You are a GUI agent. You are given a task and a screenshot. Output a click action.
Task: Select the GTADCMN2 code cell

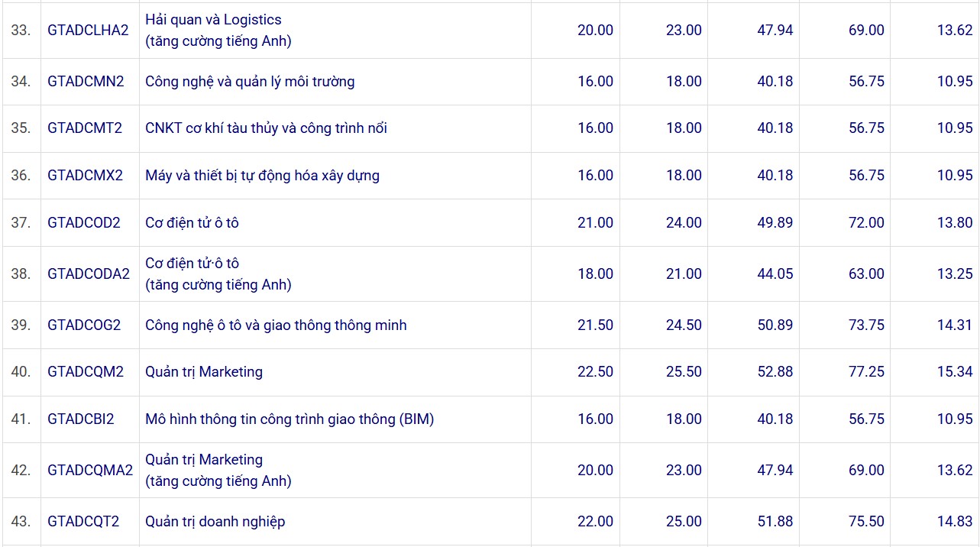tap(86, 82)
